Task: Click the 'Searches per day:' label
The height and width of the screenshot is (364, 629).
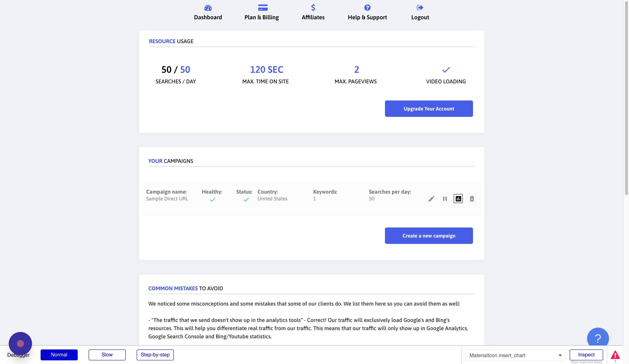Action: click(x=390, y=192)
